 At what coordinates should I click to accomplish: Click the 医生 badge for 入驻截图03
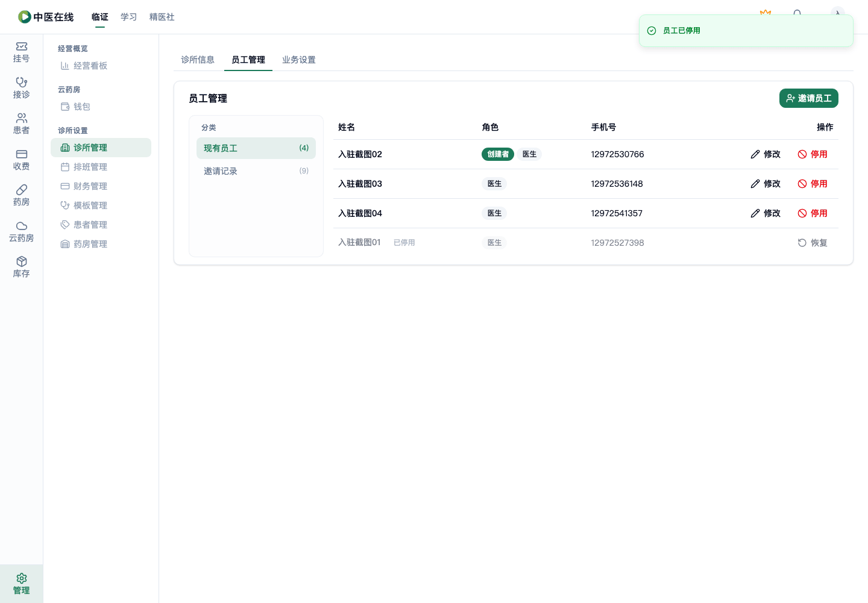pos(494,184)
